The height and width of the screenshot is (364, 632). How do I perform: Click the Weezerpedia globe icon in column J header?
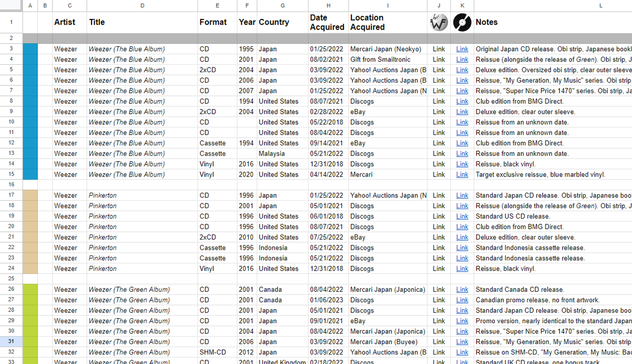tap(439, 22)
